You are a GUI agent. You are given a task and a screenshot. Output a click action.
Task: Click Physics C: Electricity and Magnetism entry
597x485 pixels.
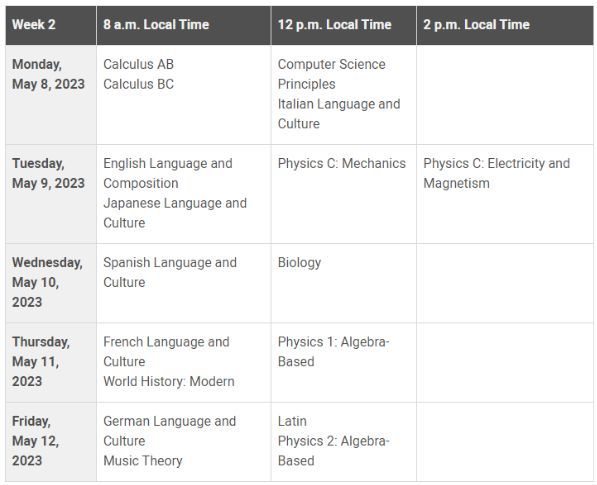pos(496,173)
